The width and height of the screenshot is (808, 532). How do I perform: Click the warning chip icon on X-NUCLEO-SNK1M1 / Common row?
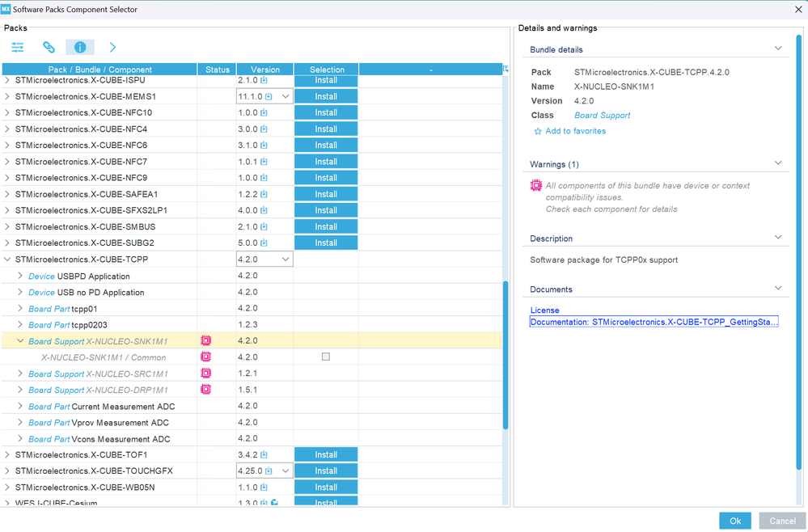click(205, 357)
